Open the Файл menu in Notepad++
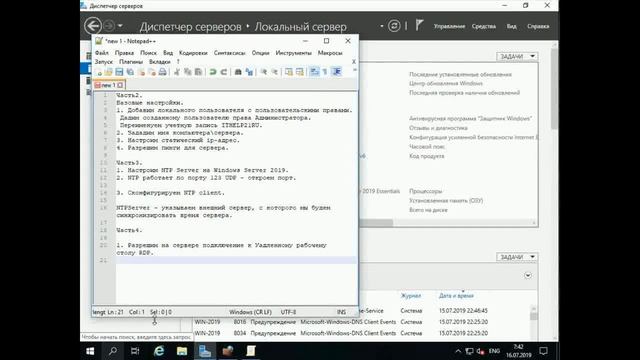 (102, 53)
